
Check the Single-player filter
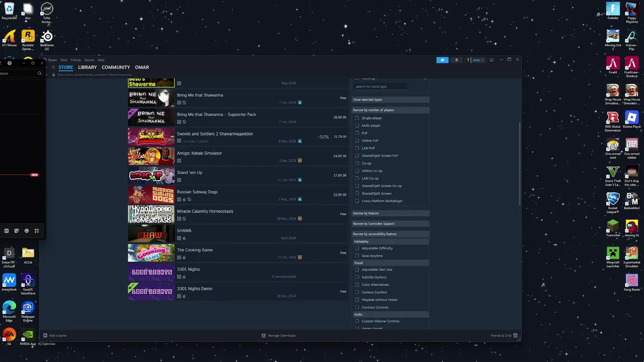357,118
